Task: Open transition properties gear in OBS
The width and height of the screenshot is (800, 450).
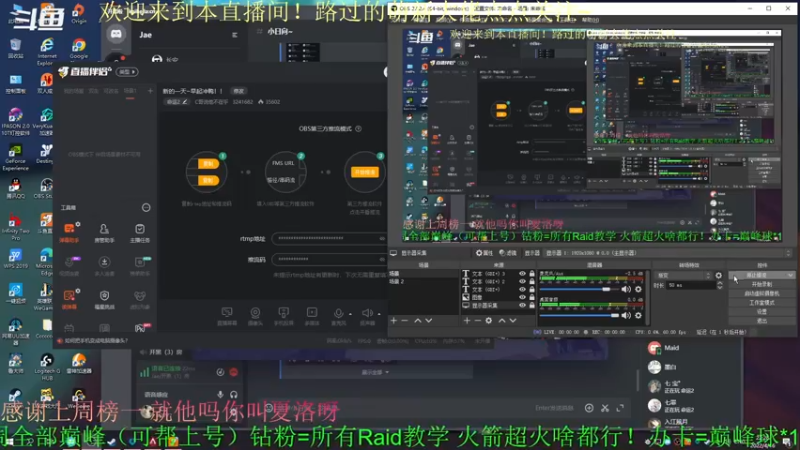Action: pos(719,276)
